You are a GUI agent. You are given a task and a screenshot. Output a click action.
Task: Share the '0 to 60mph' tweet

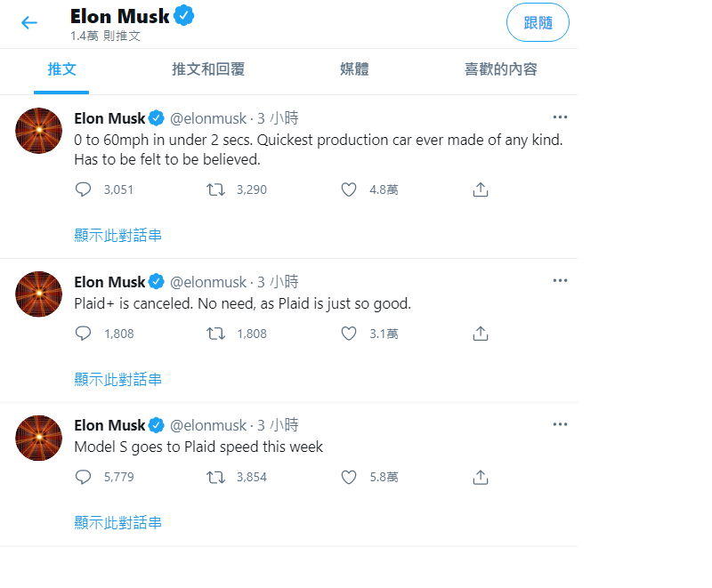click(481, 189)
